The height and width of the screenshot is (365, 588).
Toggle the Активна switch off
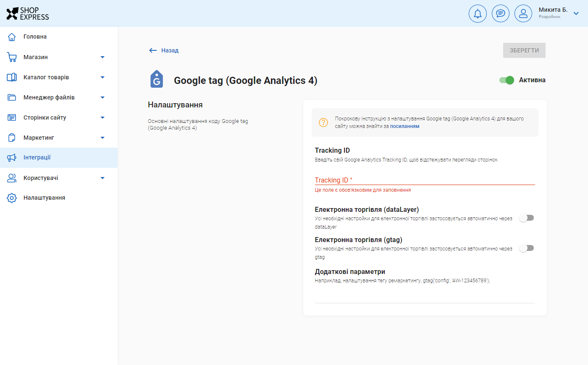click(507, 80)
